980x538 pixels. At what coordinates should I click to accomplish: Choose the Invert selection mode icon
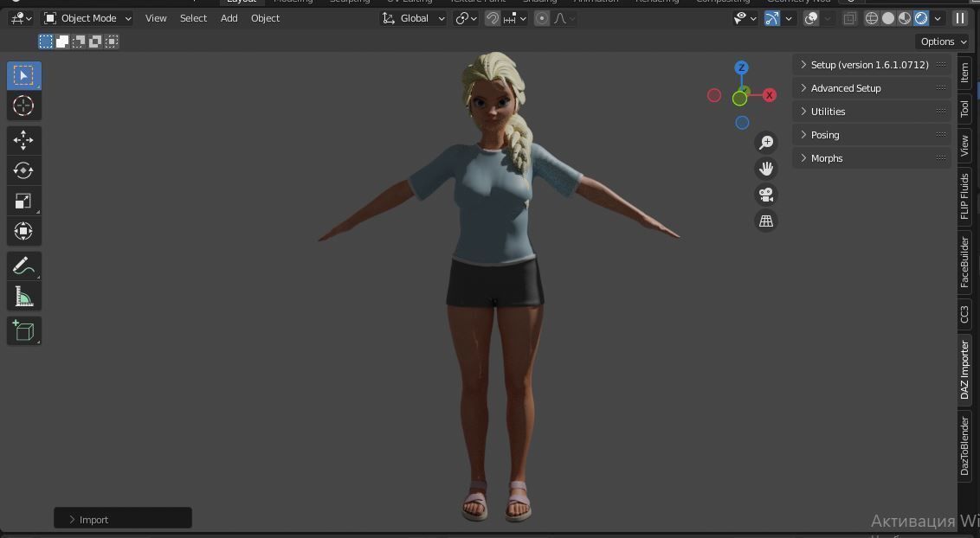(94, 42)
